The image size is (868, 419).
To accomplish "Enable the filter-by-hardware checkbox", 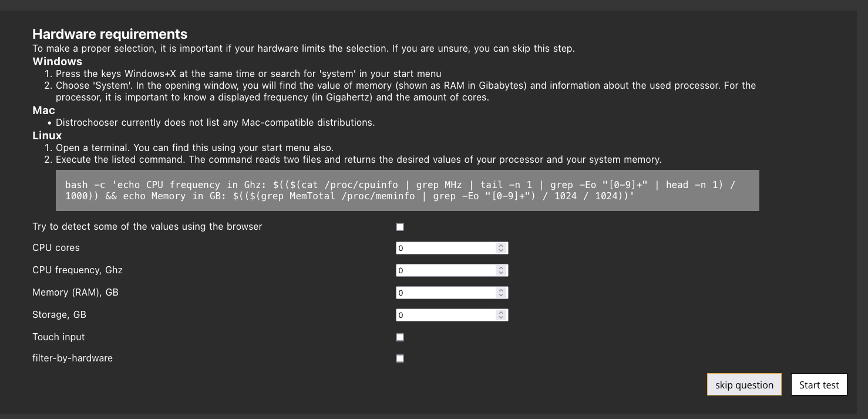I will [400, 358].
